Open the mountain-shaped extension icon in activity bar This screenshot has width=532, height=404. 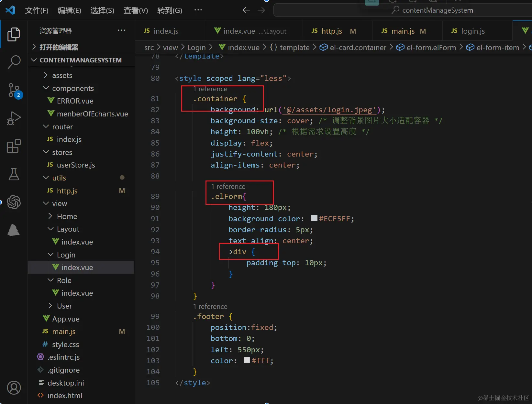point(14,230)
